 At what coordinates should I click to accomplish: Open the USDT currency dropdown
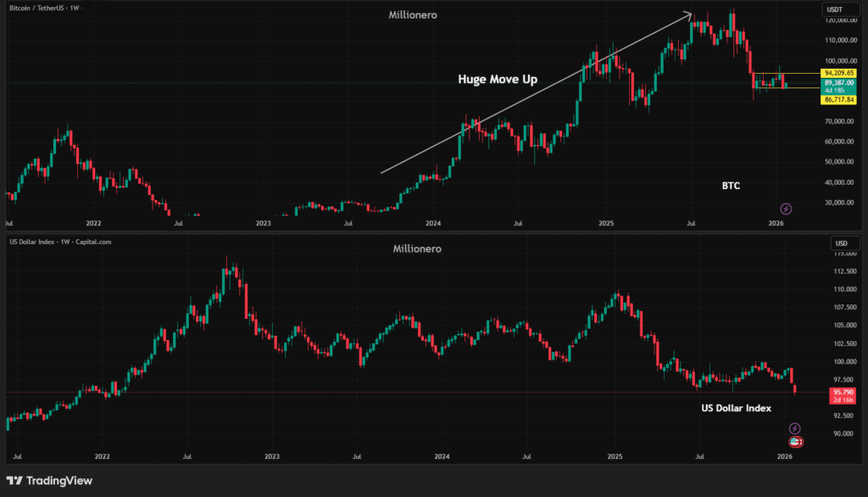click(835, 9)
